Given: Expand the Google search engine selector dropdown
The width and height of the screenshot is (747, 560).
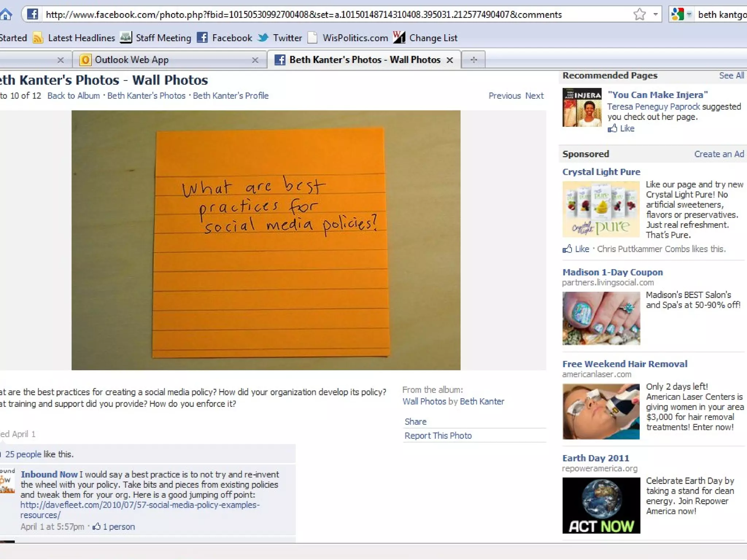Looking at the screenshot, I should [x=689, y=15].
